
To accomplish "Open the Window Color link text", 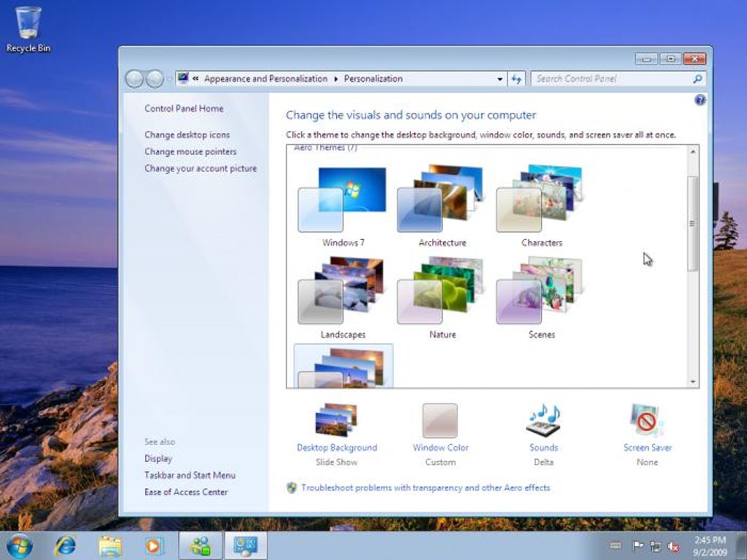I will point(441,447).
